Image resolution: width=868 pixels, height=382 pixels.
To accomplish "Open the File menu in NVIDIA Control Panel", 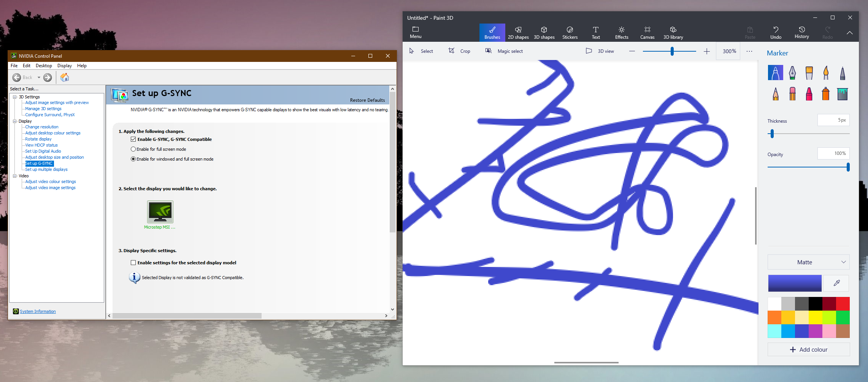I will (x=14, y=66).
